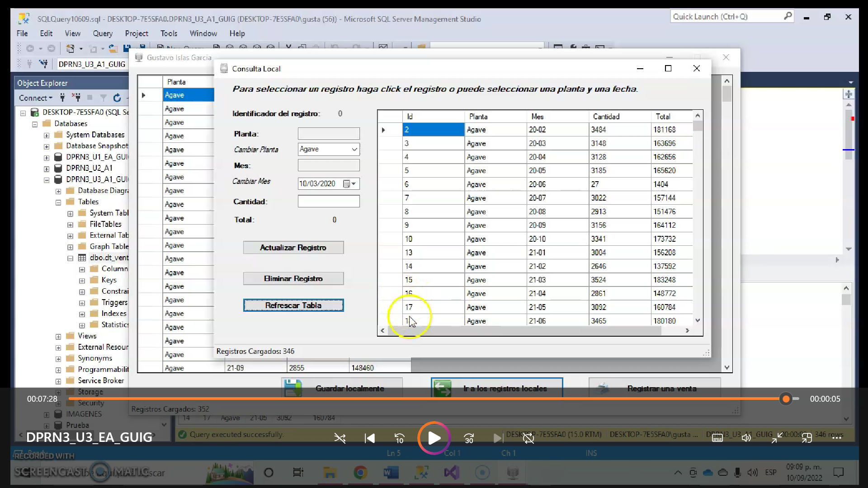The image size is (868, 488).
Task: Click the Refrescar Tabla button
Action: point(293,305)
